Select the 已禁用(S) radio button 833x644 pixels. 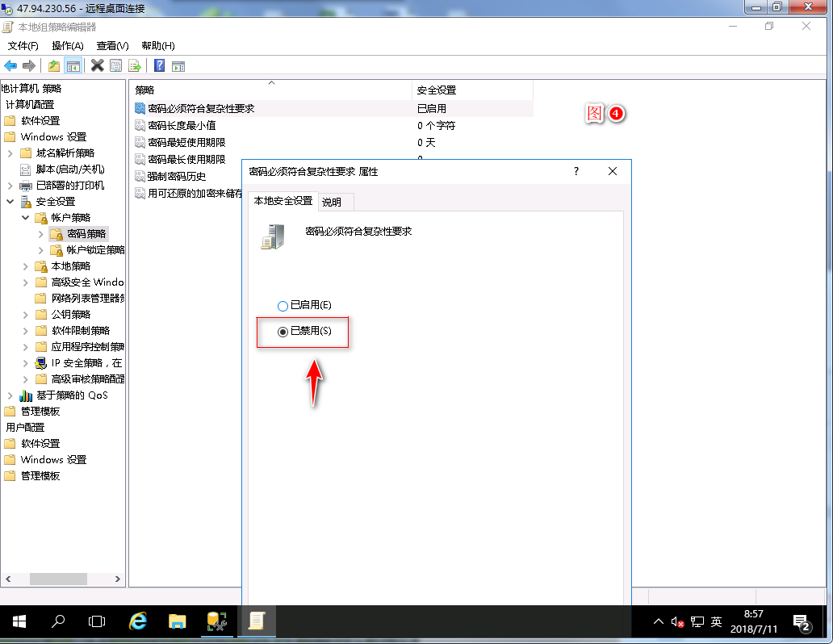pyautogui.click(x=283, y=332)
